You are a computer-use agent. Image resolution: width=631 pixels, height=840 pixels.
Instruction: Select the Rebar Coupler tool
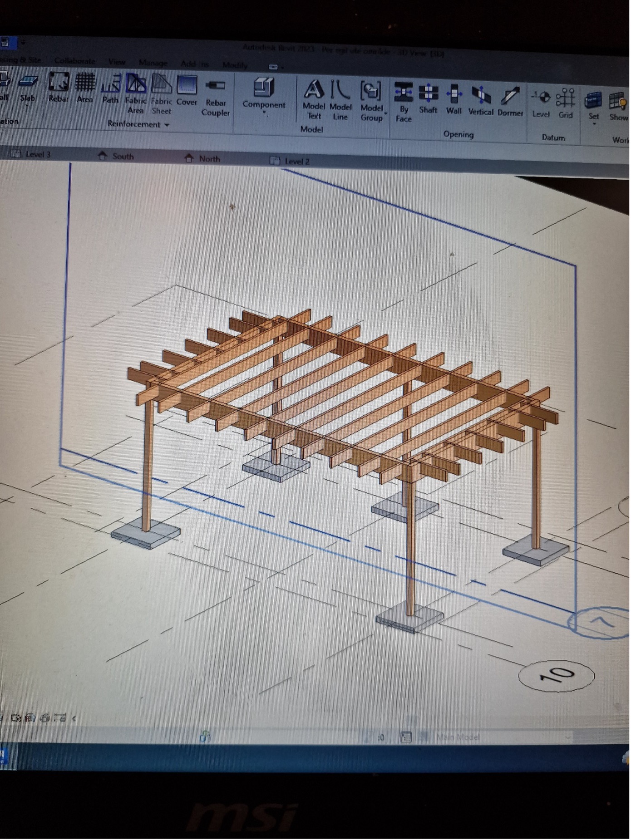216,98
